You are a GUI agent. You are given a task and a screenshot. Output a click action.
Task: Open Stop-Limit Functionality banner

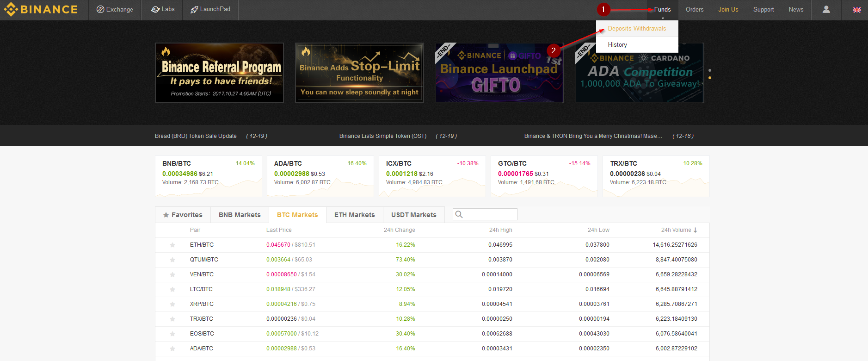tap(359, 73)
